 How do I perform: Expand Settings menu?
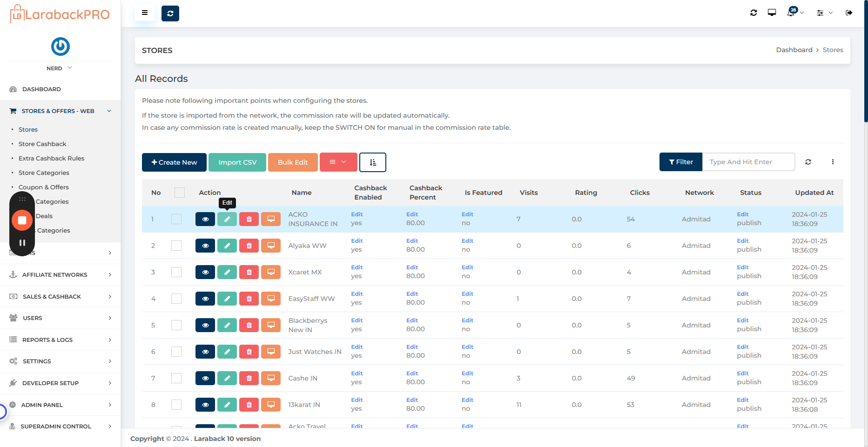tap(60, 361)
